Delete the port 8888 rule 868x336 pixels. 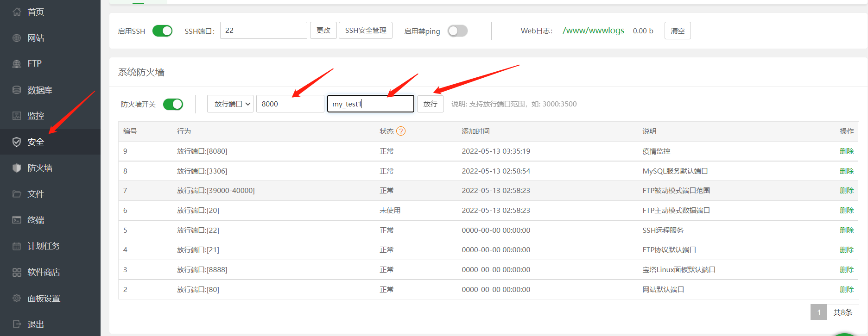pyautogui.click(x=847, y=269)
